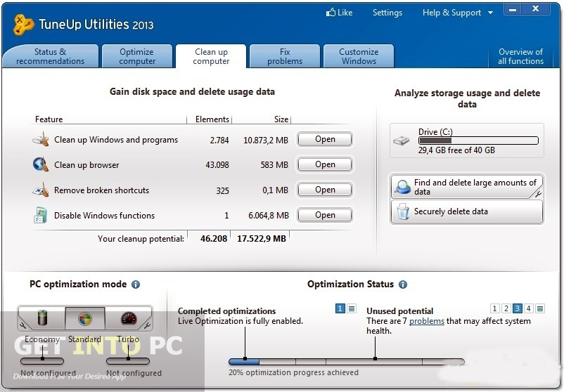Click info icon next to Optimization Status

(x=403, y=285)
